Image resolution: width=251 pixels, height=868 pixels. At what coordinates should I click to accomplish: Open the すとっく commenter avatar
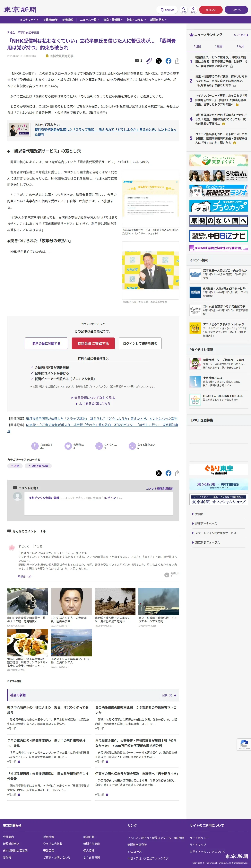(12, 547)
